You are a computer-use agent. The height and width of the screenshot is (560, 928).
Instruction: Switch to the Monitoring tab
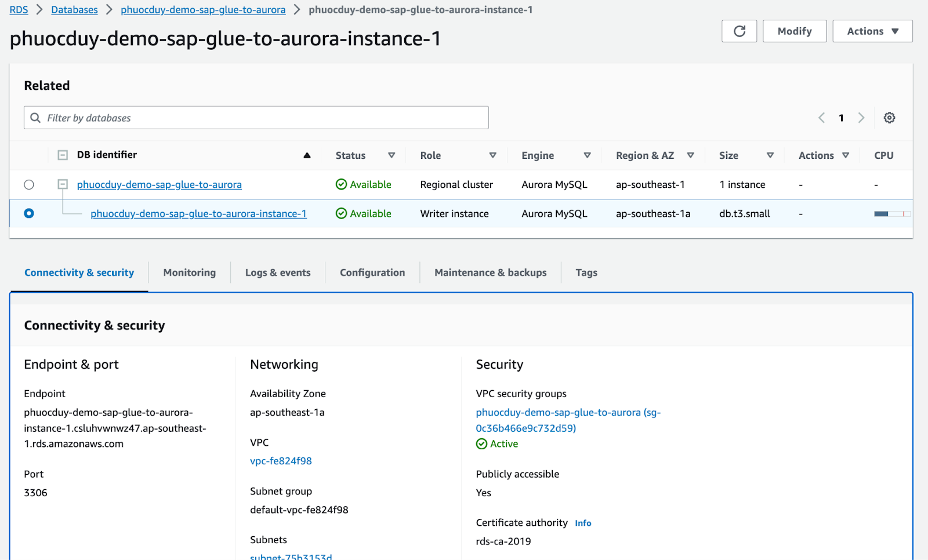[190, 272]
